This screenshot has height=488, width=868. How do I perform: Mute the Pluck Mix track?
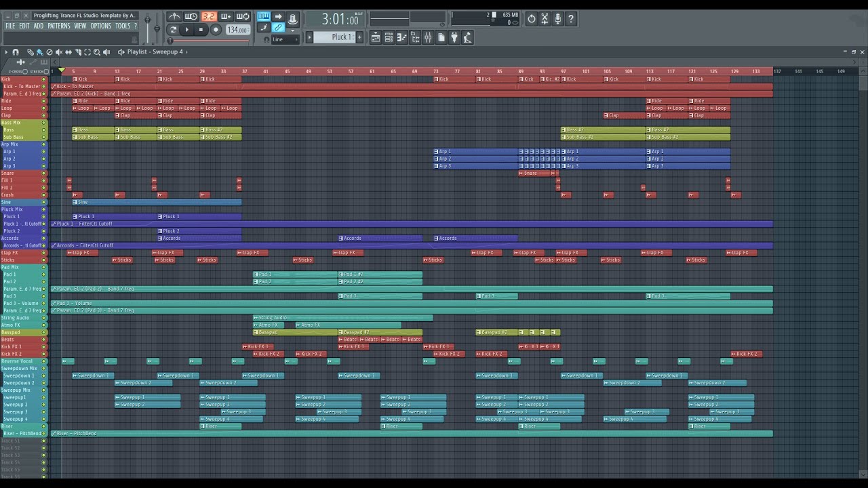44,209
